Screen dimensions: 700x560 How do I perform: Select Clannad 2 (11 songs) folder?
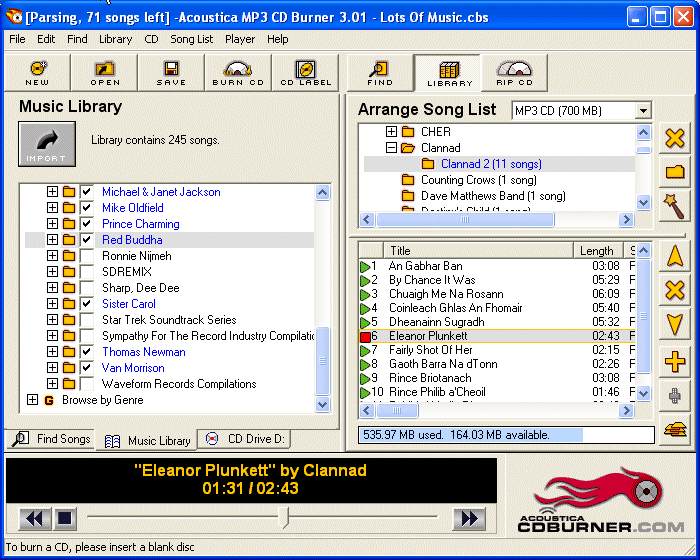click(x=491, y=164)
